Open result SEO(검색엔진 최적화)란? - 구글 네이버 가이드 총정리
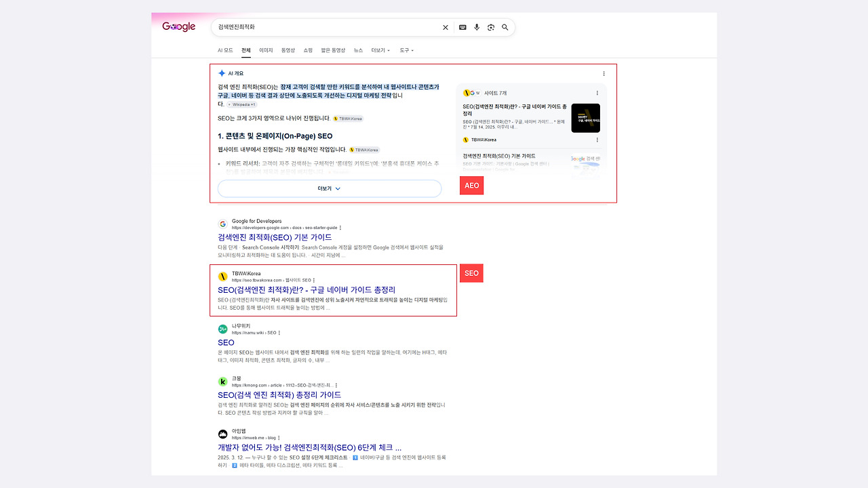The width and height of the screenshot is (868, 488). (x=307, y=290)
